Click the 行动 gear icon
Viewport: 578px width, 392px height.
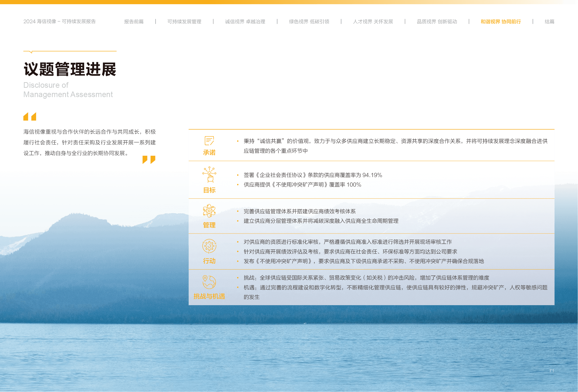[209, 246]
